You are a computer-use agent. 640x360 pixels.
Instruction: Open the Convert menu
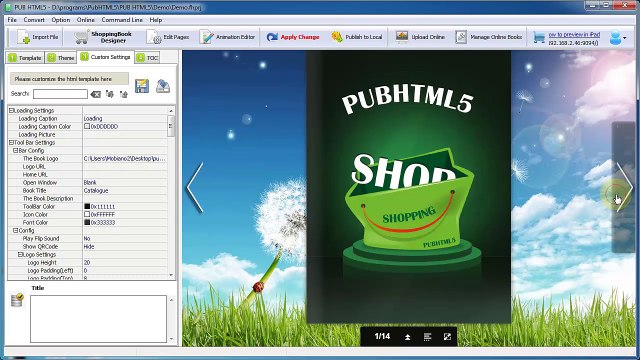[34, 20]
